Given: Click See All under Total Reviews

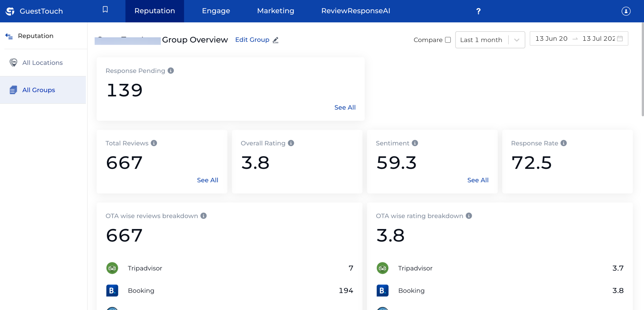Looking at the screenshot, I should tap(207, 180).
